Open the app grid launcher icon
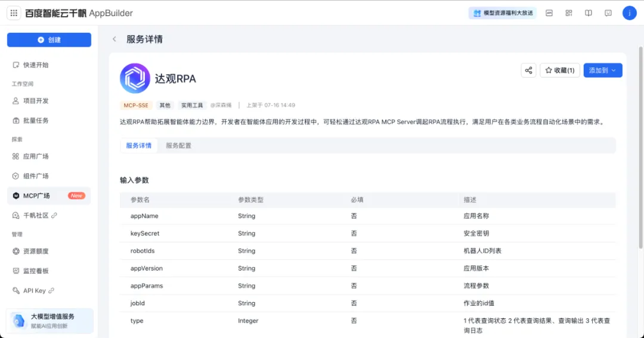644x338 pixels. click(x=14, y=13)
